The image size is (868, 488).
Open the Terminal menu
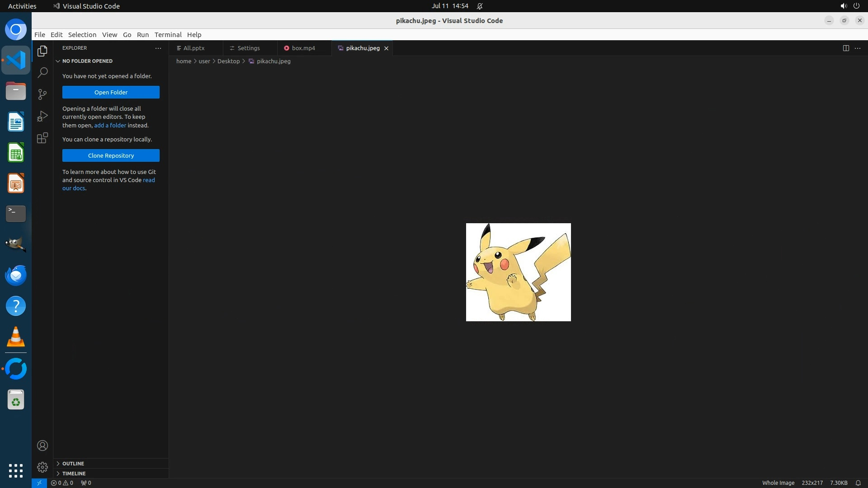tap(168, 35)
